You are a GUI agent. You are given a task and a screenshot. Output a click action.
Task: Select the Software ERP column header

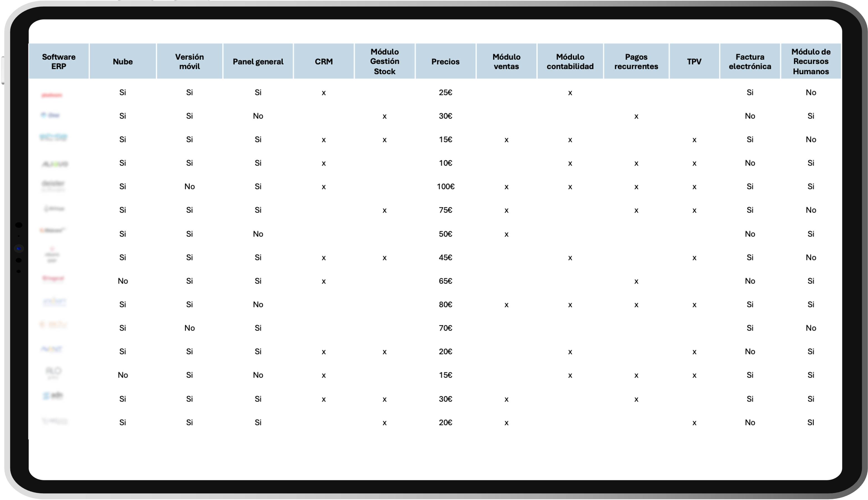[x=59, y=62]
